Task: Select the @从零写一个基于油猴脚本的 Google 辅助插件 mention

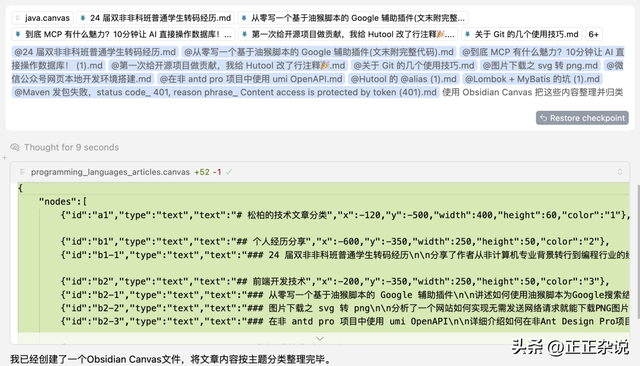Action: [319, 52]
